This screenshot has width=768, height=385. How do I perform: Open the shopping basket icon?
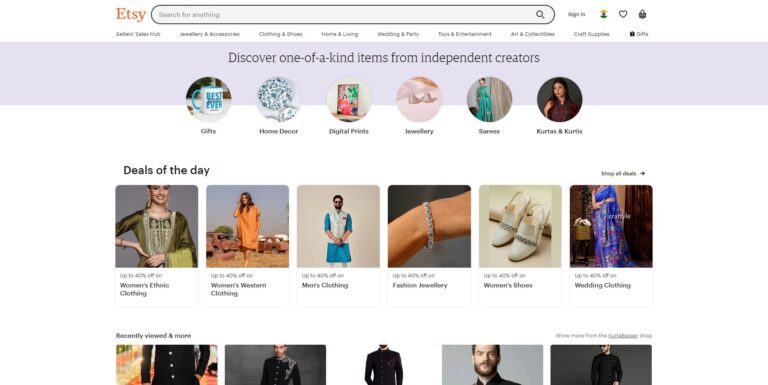tap(642, 14)
